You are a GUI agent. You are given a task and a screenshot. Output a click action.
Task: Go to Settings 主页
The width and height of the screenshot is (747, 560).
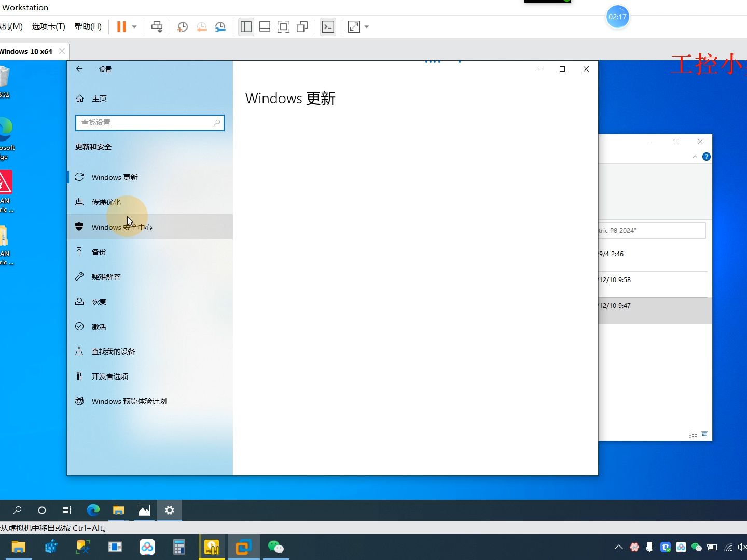coord(91,99)
